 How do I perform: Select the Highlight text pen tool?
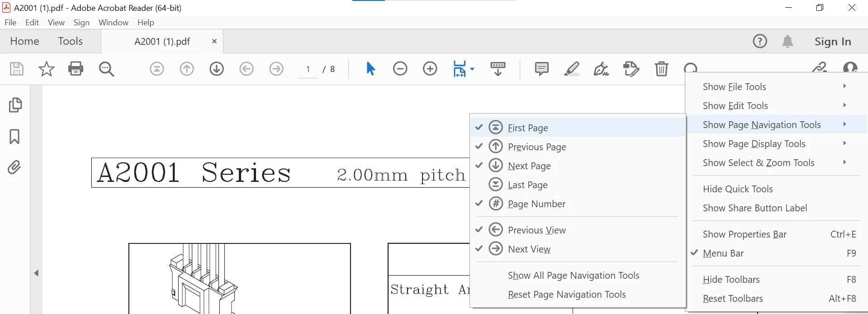coord(572,69)
